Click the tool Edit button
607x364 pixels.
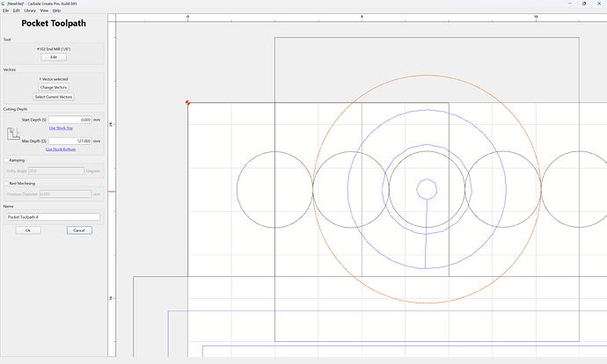tap(54, 57)
